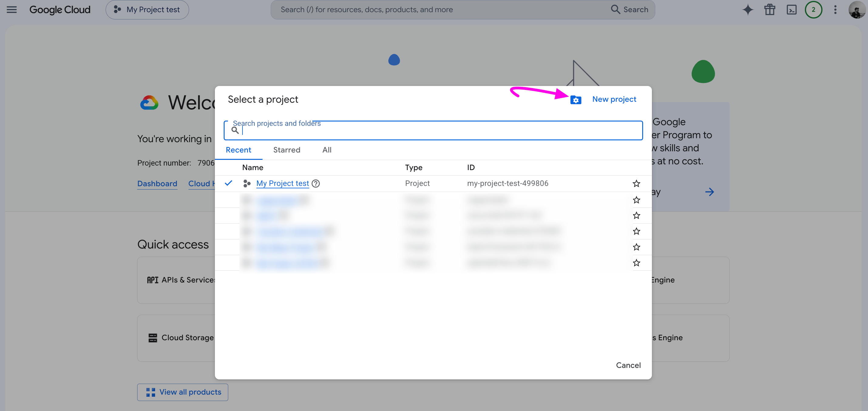Click the Google Cloud logo beside Welcome
Screen dimensions: 868x411
coord(149,102)
